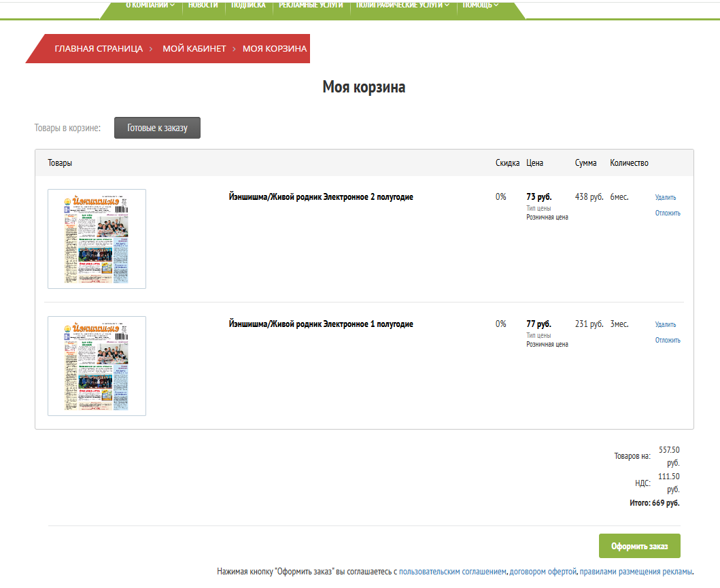Remove the 1 полугодие subscription from the cart
720x588 pixels.
665,325
